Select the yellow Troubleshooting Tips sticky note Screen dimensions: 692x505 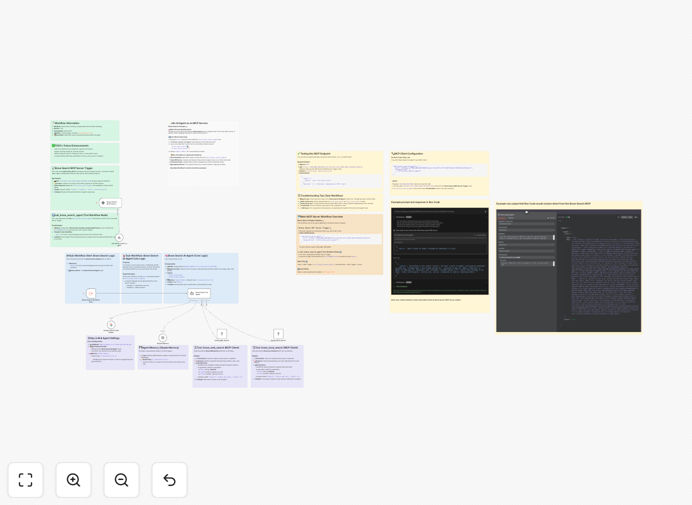click(340, 202)
